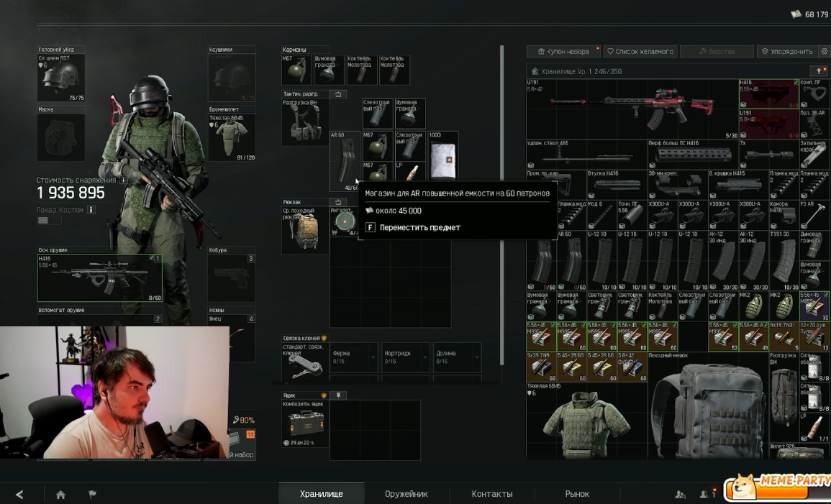This screenshot has width=831, height=504.
Task: Click the flag icon in bottom bar
Action: pyautogui.click(x=92, y=495)
